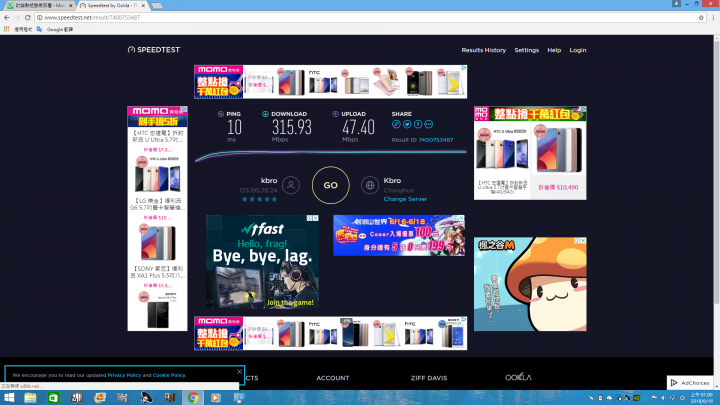Click the download arrow icon
This screenshot has height=405, width=720.
point(265,114)
